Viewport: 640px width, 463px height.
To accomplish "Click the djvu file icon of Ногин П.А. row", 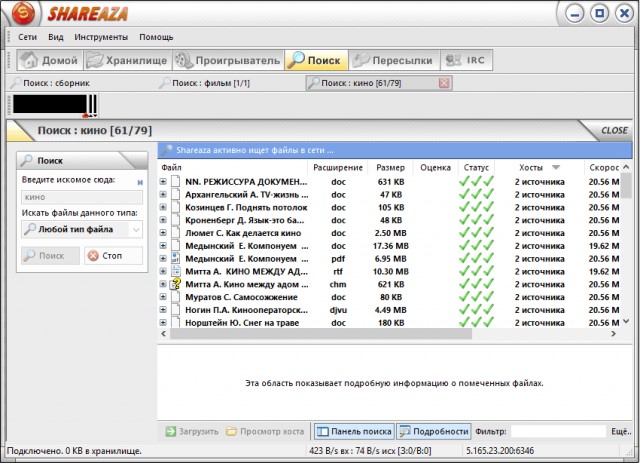I will click(x=176, y=309).
